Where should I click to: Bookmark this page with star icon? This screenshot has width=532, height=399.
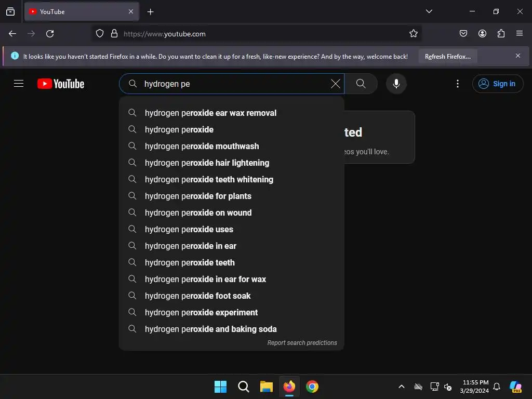pos(413,34)
